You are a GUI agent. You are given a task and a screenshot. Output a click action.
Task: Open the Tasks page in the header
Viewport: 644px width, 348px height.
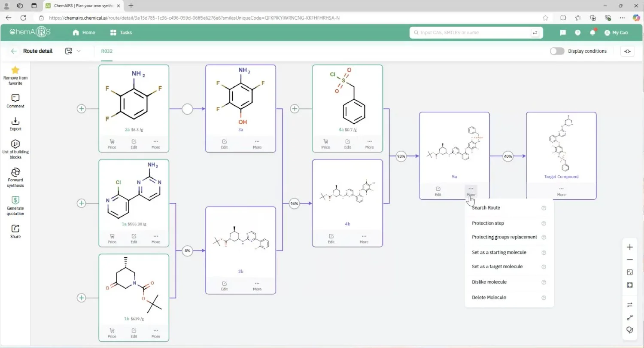121,33
